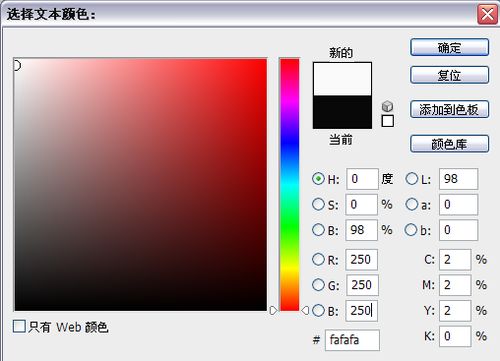Select the Lab a radio button
This screenshot has height=361, width=500.
point(412,204)
